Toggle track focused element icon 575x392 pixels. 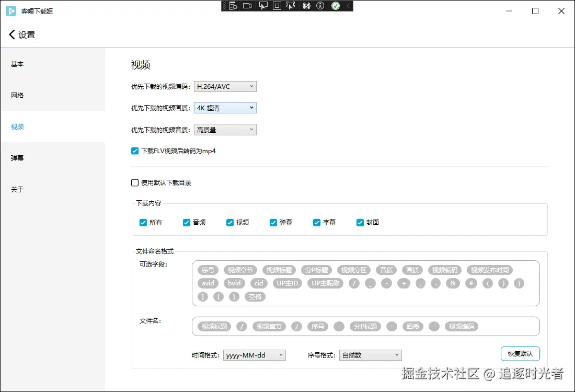point(291,6)
